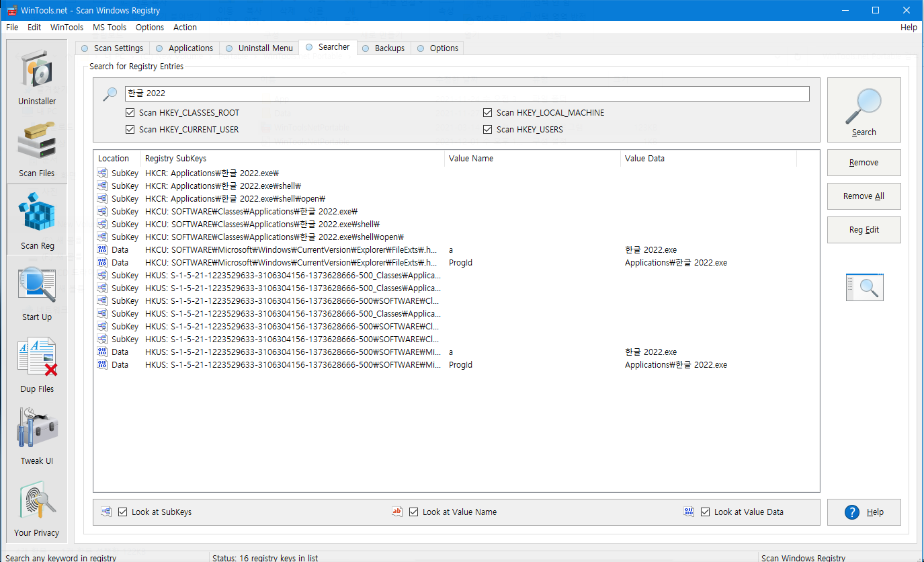
Task: Click the Data icon of the HKCU Progid row
Action: [x=103, y=262]
